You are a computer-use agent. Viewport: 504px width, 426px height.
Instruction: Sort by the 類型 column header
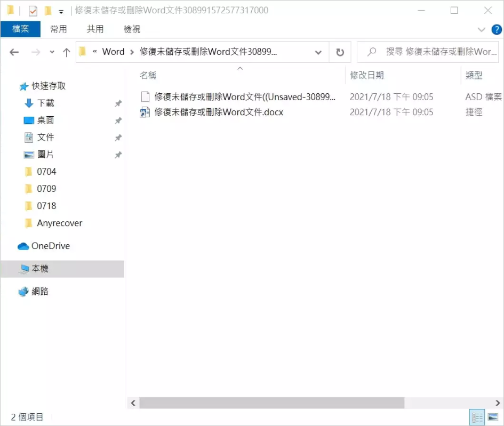point(474,75)
